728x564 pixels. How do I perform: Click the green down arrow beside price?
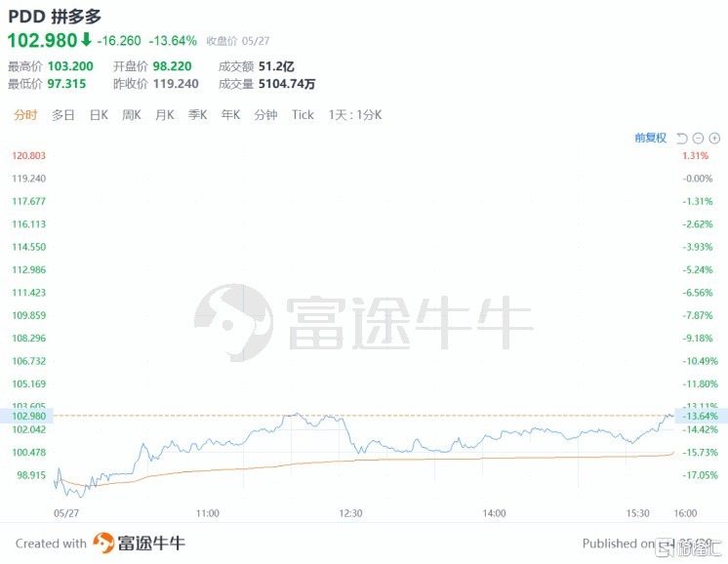(86, 39)
